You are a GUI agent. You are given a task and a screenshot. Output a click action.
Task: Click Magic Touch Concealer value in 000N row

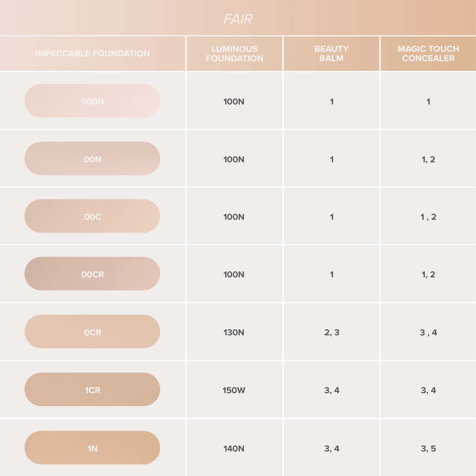[x=428, y=101]
